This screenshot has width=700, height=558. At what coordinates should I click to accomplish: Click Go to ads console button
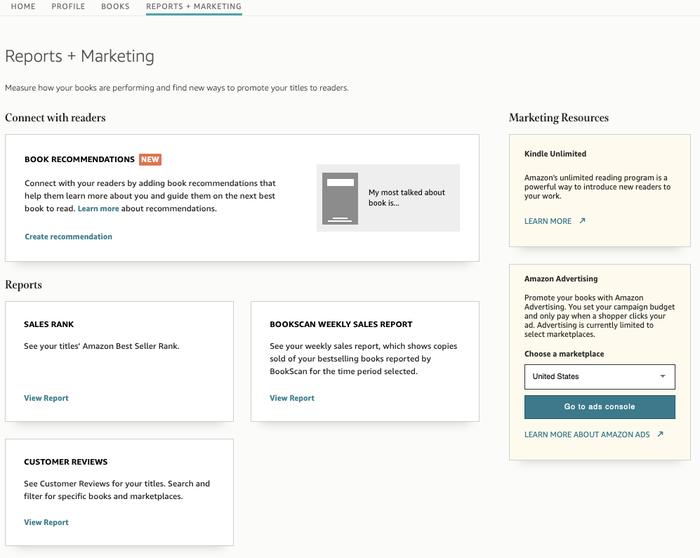pos(600,407)
